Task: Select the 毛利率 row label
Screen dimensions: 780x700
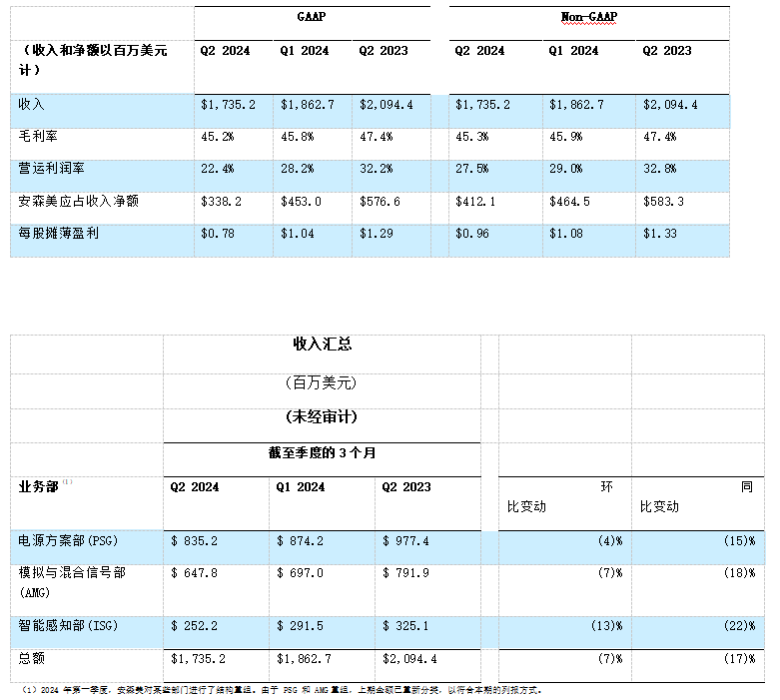Action: [39, 136]
